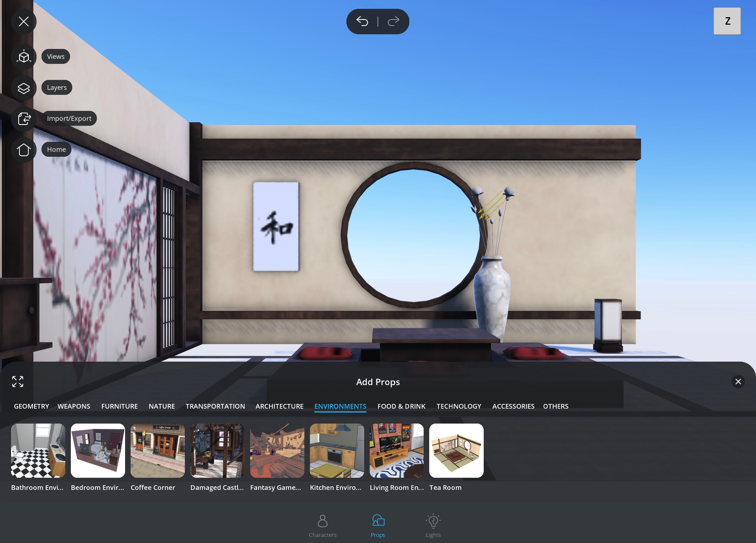The width and height of the screenshot is (756, 543).
Task: Select the Props bottom tab icon
Action: [x=378, y=521]
